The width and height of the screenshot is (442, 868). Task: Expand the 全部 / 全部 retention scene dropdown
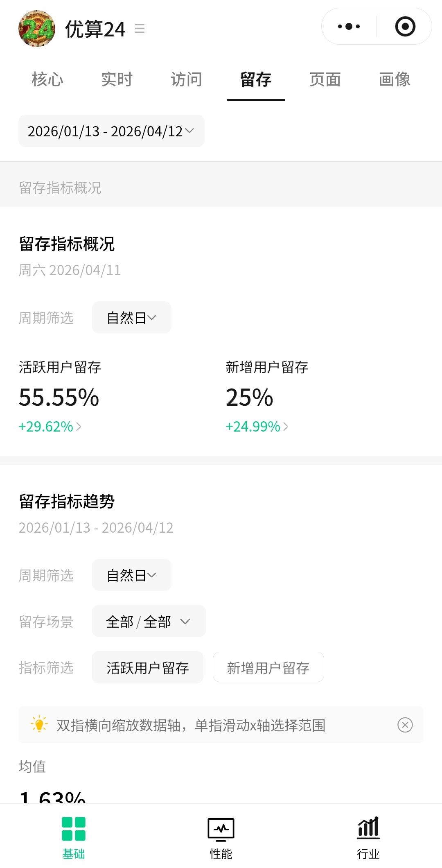149,622
